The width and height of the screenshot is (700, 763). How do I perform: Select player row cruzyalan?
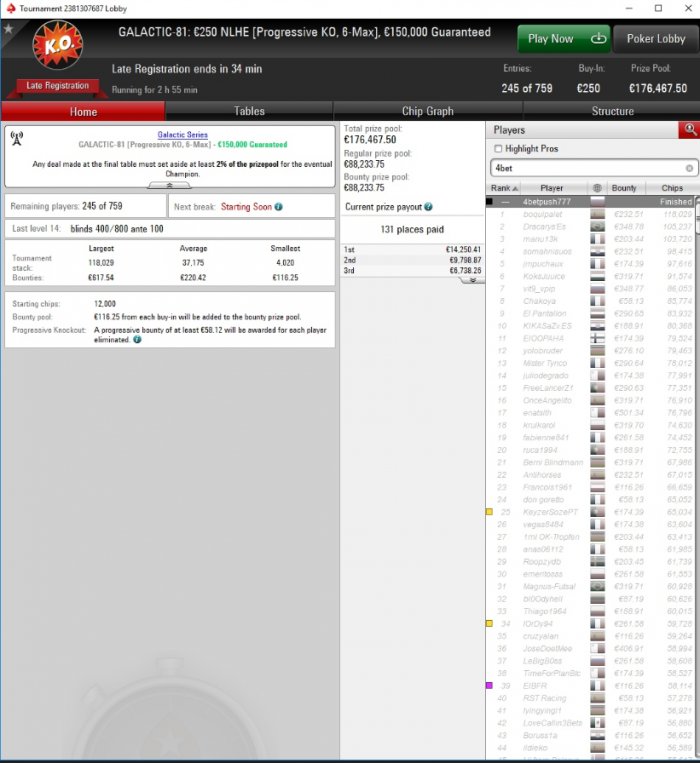pyautogui.click(x=590, y=636)
